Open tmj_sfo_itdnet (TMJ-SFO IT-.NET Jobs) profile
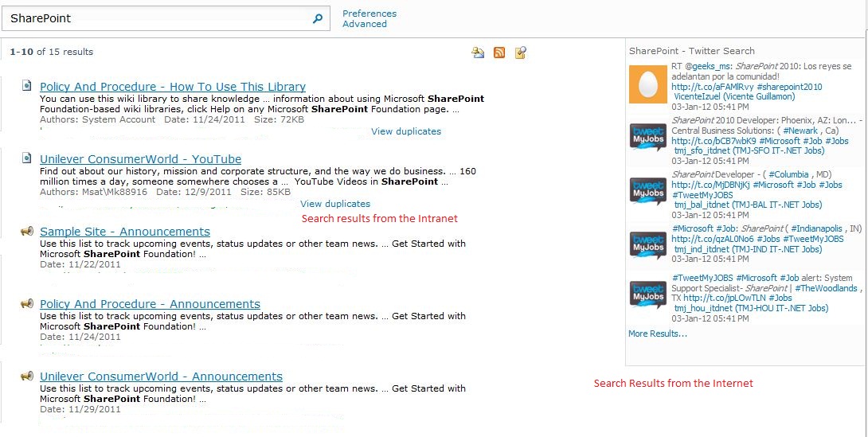 click(749, 150)
